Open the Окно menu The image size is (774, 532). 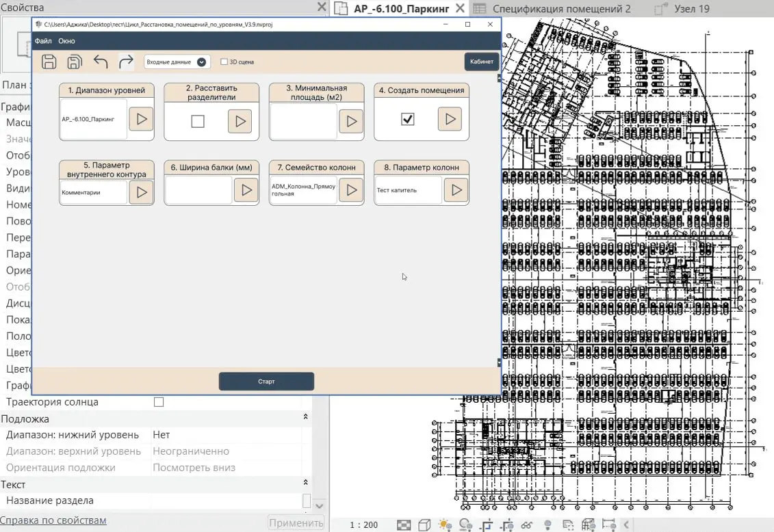click(66, 41)
